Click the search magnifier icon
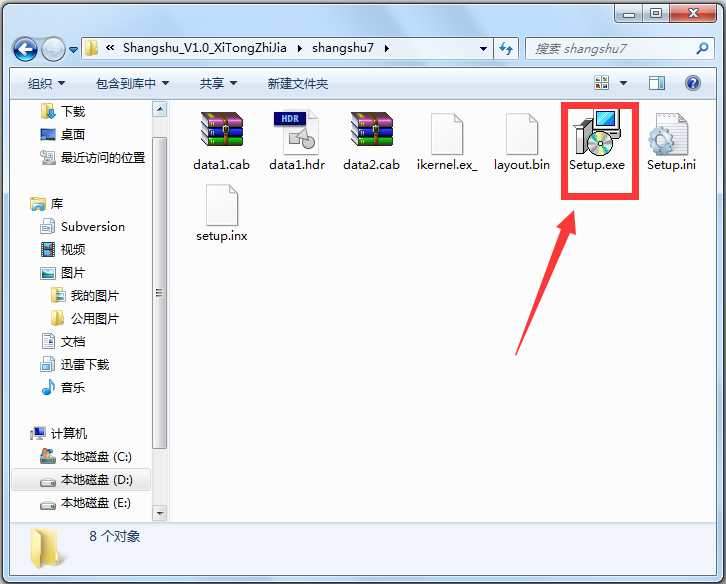726x584 pixels. (x=702, y=48)
